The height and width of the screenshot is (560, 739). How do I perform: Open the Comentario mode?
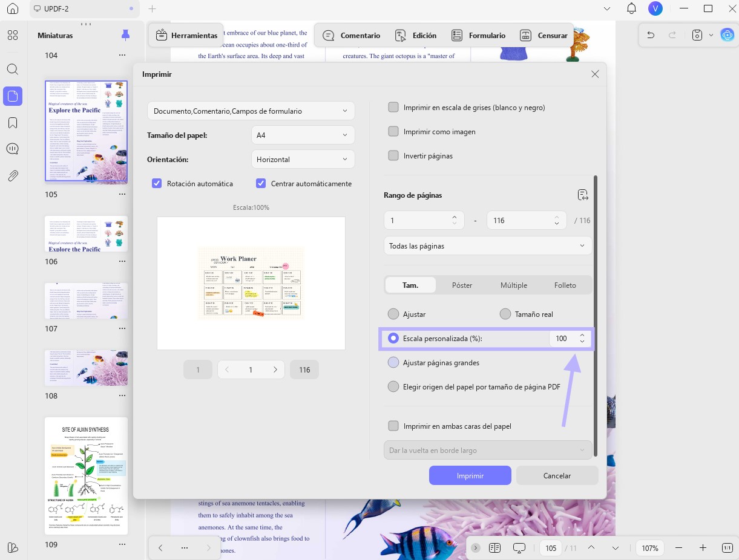[x=352, y=35]
